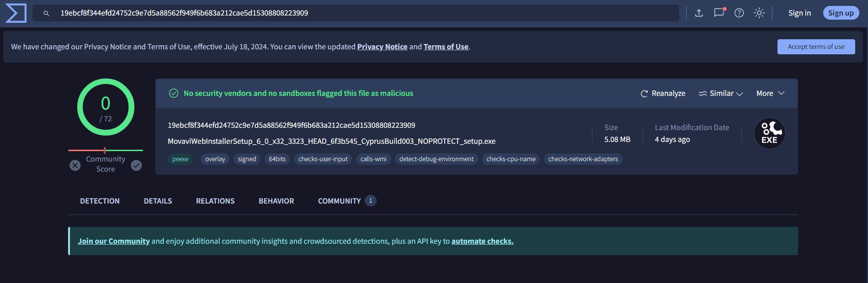The image size is (868, 283).
Task: Open the BEHAVIOR tab
Action: [x=276, y=201]
